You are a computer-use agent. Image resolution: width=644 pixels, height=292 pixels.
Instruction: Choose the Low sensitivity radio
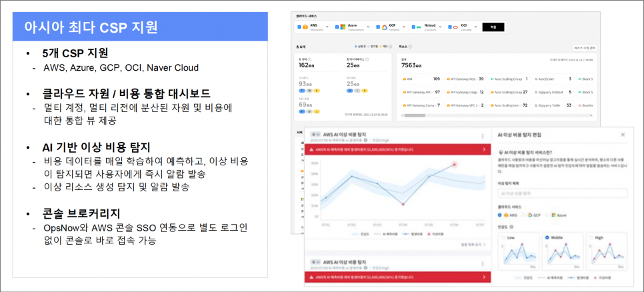(503, 237)
